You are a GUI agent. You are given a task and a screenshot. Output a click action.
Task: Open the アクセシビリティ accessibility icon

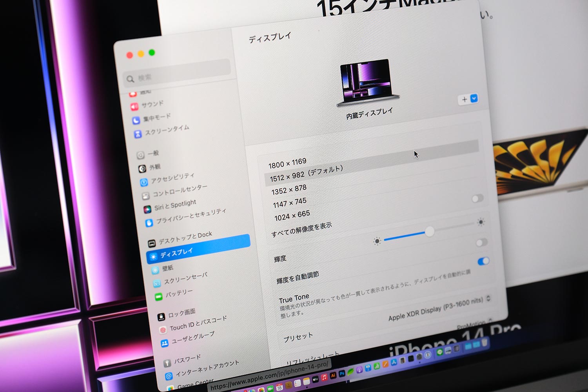pyautogui.click(x=144, y=182)
